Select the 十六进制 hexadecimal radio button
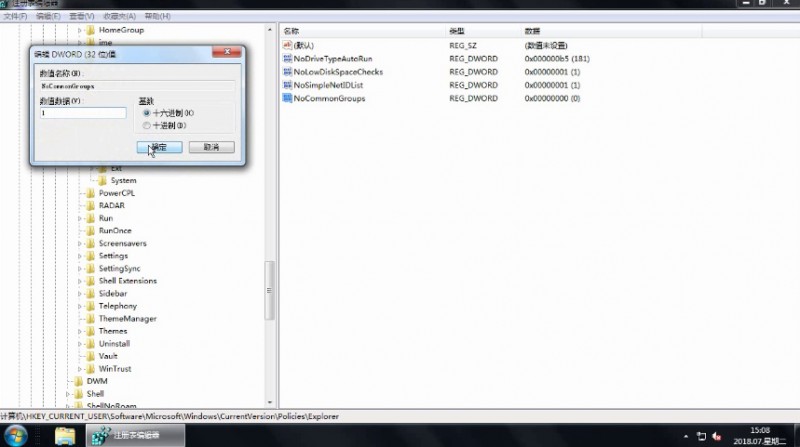The width and height of the screenshot is (800, 447). tap(147, 113)
